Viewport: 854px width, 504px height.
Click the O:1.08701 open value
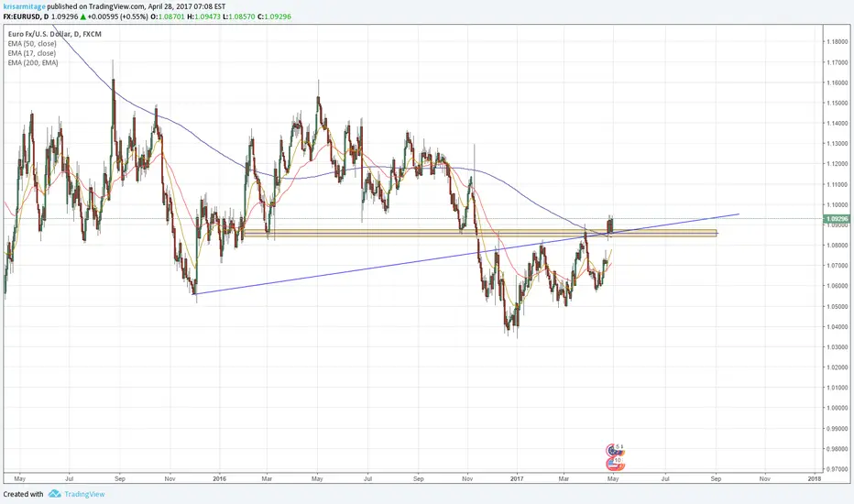pyautogui.click(x=167, y=16)
